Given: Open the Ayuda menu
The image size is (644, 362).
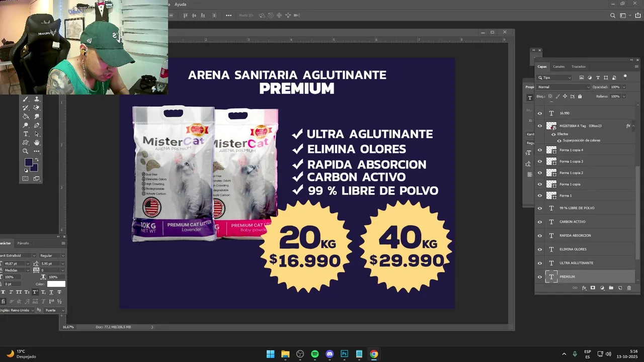Looking at the screenshot, I should coord(180,5).
